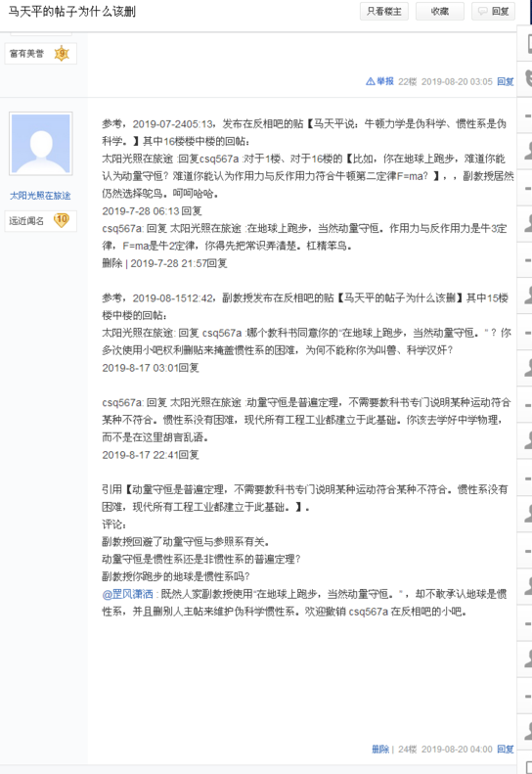The width and height of the screenshot is (532, 774).
Task: Click 回复 link next to 2019-08-20 03:05
Action: click(x=505, y=81)
